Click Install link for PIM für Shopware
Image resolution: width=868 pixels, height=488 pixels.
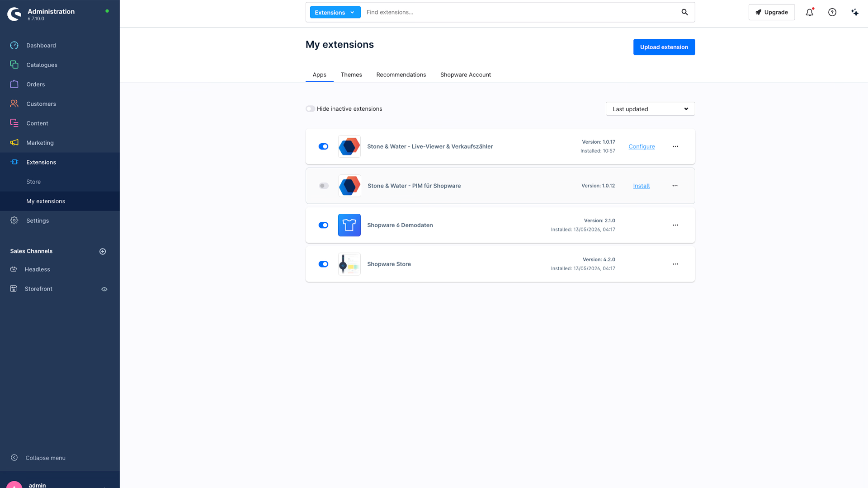coord(641,186)
